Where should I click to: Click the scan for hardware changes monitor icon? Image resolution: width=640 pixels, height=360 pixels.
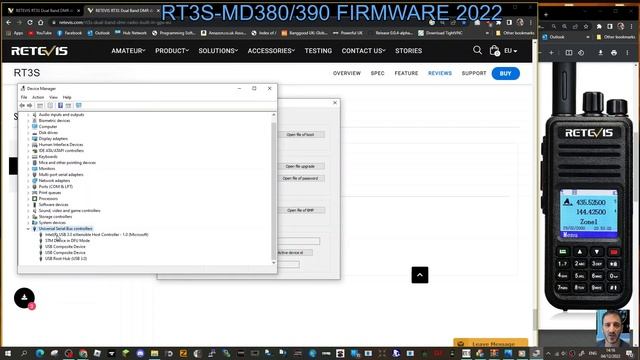click(x=79, y=105)
